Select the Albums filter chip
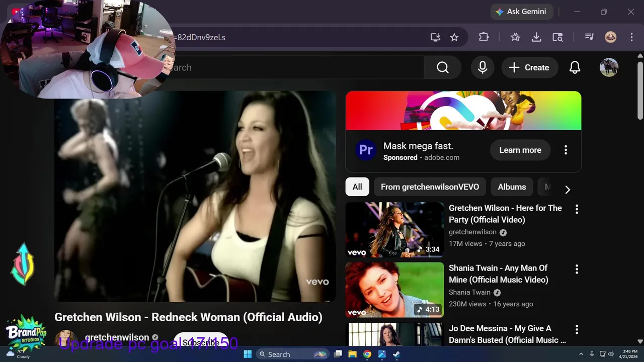The image size is (644, 362). 512,187
